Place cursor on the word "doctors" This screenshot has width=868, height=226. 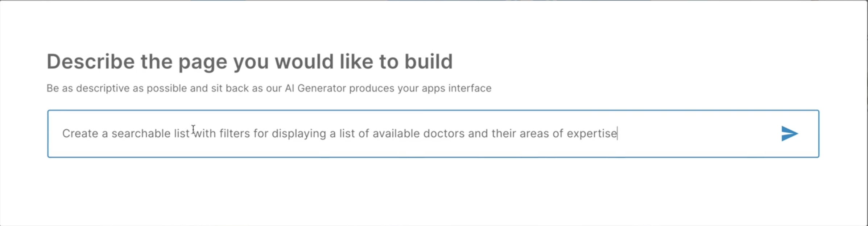click(444, 134)
